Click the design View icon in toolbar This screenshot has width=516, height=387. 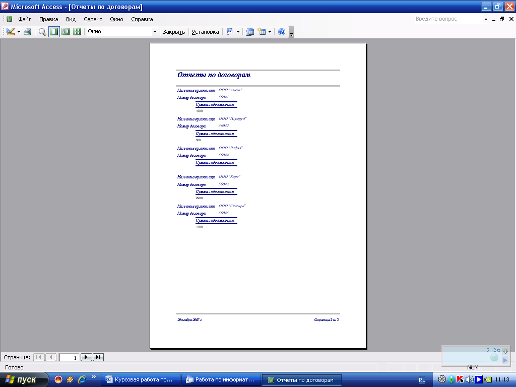coord(10,32)
